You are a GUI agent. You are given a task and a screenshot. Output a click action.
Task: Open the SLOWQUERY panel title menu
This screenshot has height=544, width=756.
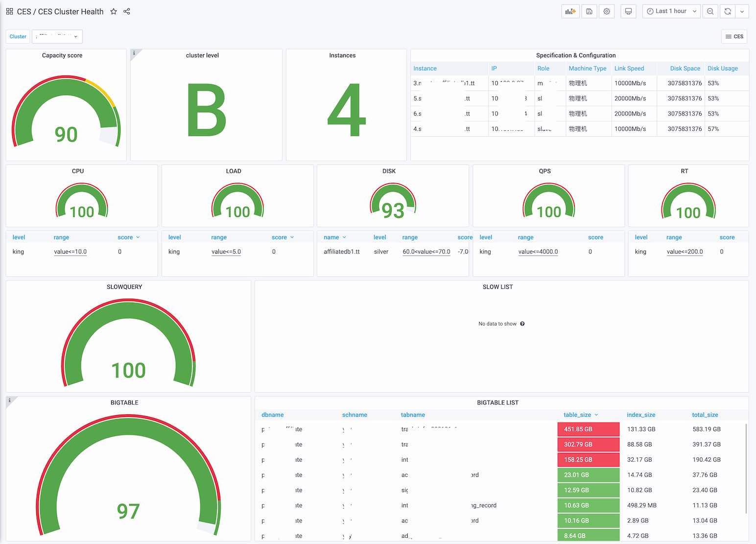124,287
